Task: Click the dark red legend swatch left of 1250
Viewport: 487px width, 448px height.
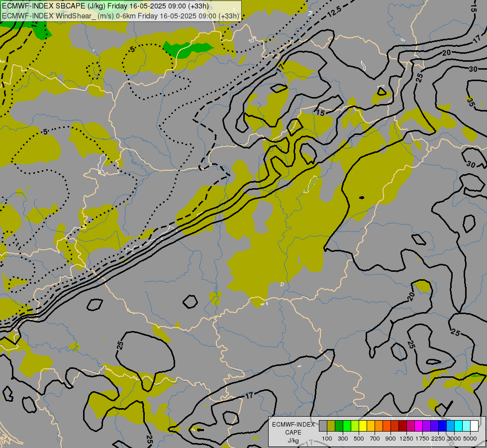Action: coord(402,426)
